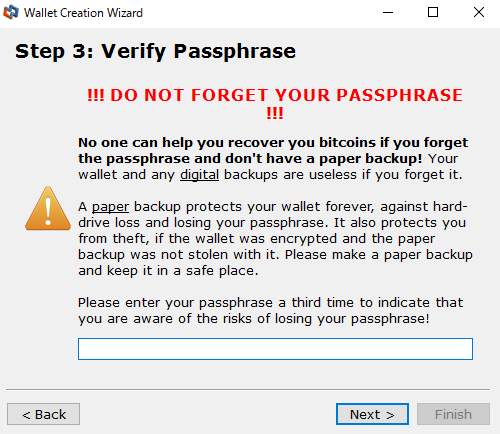Click the underlined word "paper"

[110, 207]
